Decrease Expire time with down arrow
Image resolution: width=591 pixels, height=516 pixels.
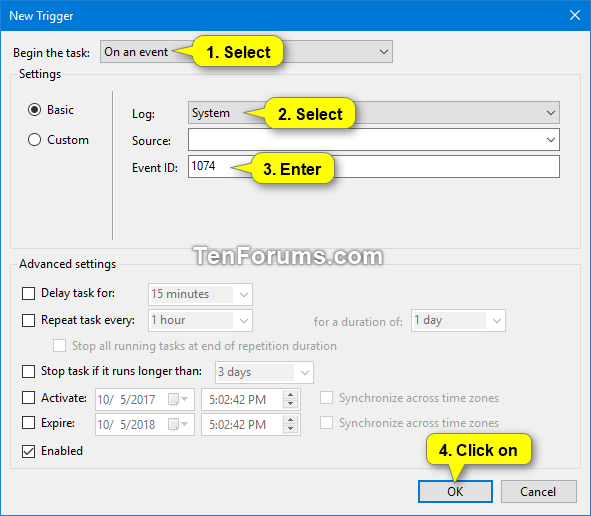tap(290, 429)
